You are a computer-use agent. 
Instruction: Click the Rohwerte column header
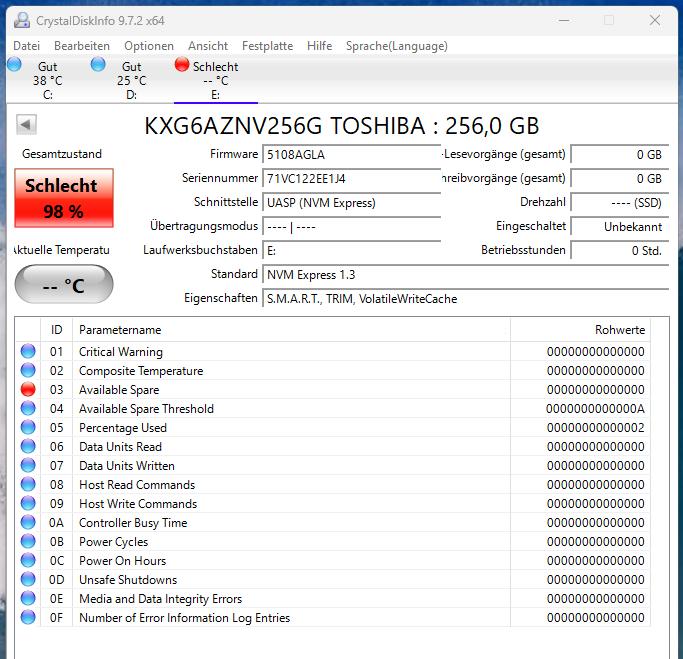[x=580, y=330]
